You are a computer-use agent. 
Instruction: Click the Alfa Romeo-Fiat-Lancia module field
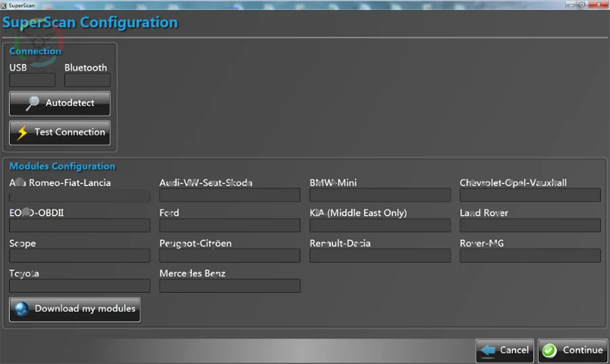coord(80,195)
